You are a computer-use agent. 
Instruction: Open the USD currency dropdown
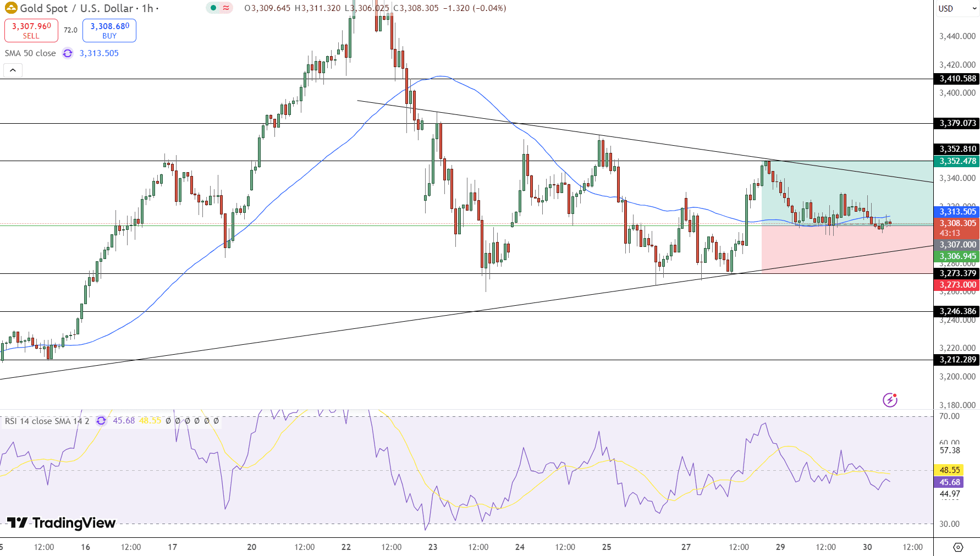[x=956, y=8]
